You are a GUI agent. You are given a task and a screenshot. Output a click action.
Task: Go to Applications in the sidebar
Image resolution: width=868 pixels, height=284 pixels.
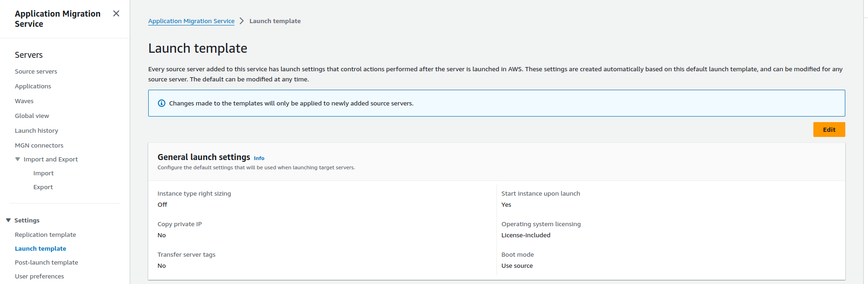pos(33,86)
